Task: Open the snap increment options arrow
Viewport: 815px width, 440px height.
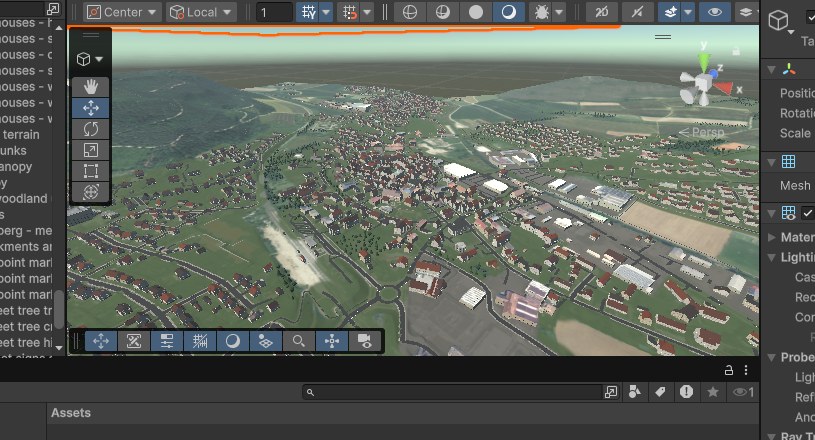Action: (x=367, y=12)
